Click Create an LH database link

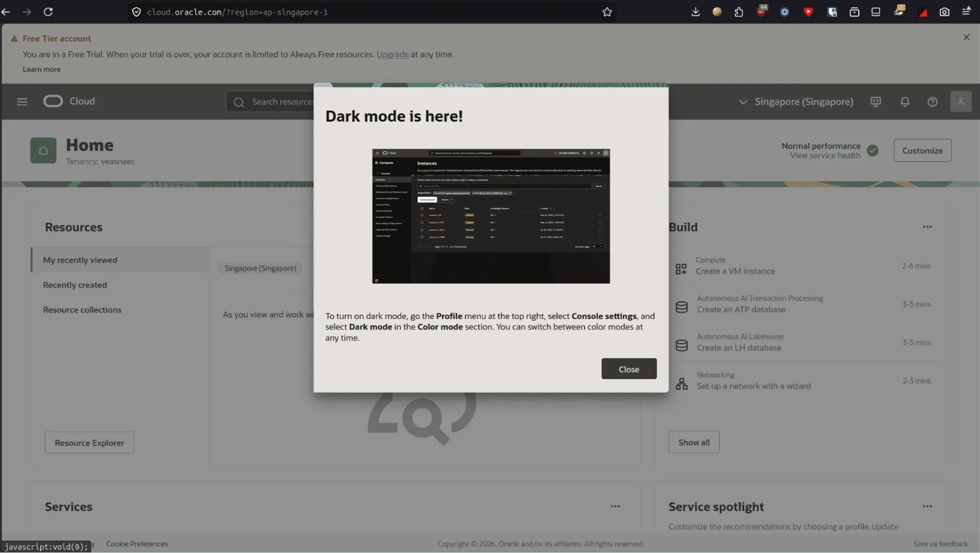(739, 348)
